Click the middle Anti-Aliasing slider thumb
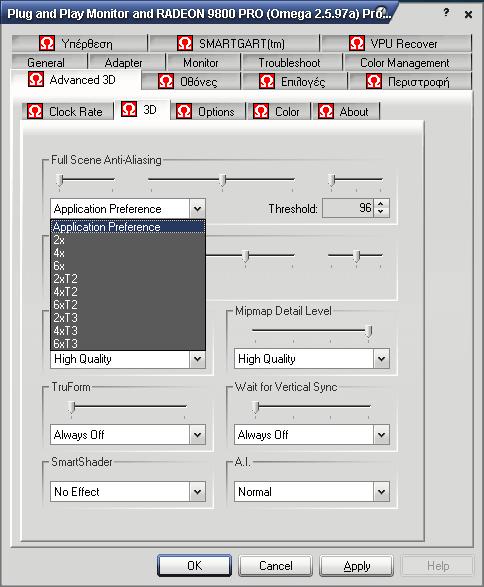Viewport: 484px width, 587px height. click(x=222, y=180)
